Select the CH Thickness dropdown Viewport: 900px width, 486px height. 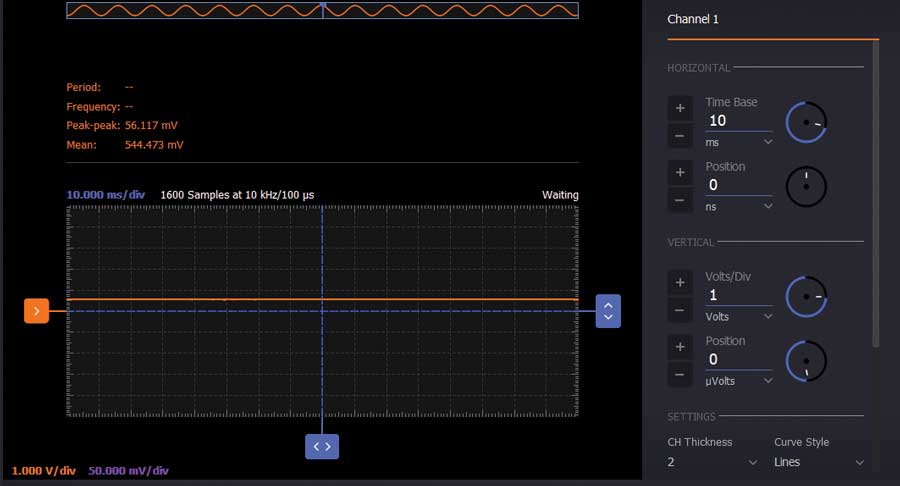click(x=713, y=462)
